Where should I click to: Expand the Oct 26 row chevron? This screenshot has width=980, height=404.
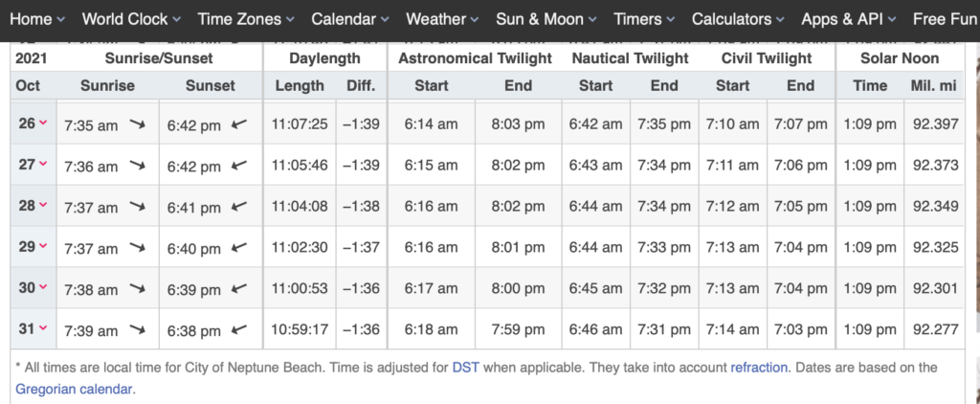[x=42, y=123]
